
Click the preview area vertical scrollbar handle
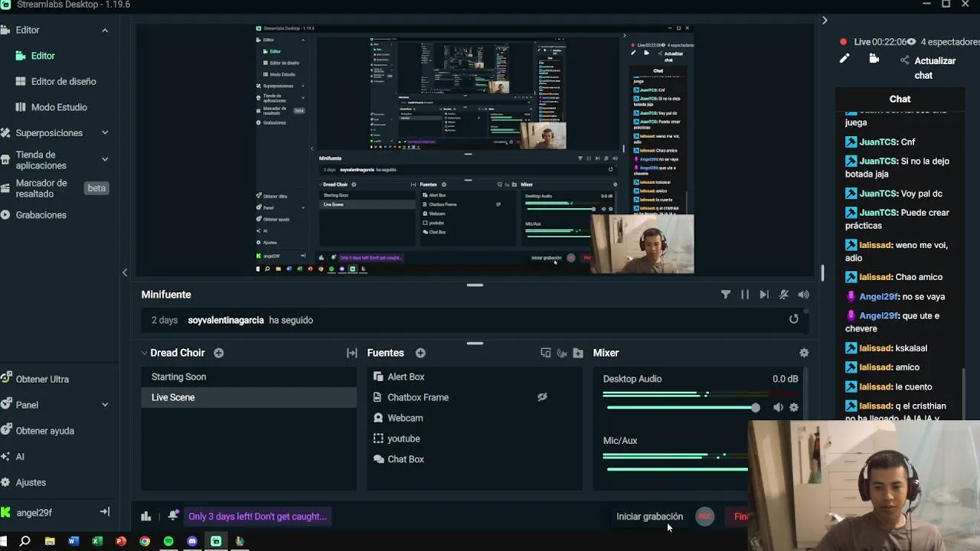[822, 273]
